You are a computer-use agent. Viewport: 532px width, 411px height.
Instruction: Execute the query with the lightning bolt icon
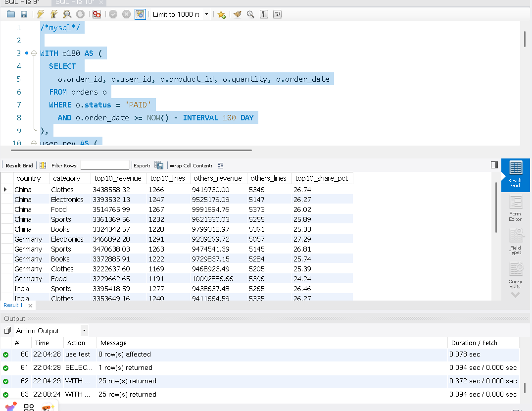pos(41,14)
